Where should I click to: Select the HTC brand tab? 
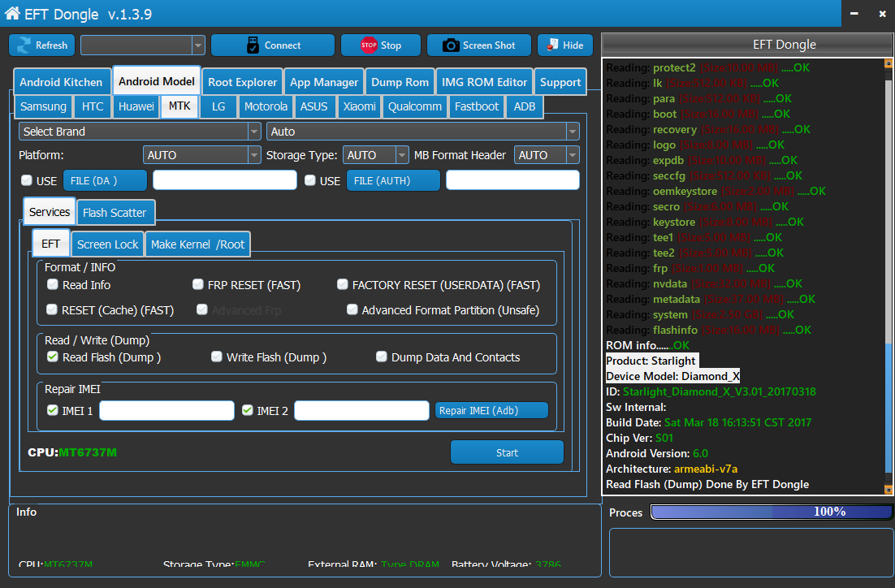point(93,106)
